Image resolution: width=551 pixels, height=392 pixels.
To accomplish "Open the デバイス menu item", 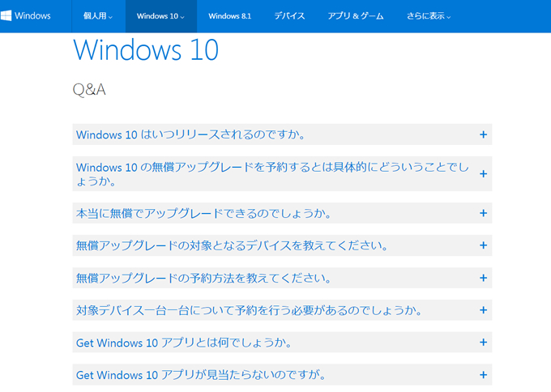I will click(289, 16).
